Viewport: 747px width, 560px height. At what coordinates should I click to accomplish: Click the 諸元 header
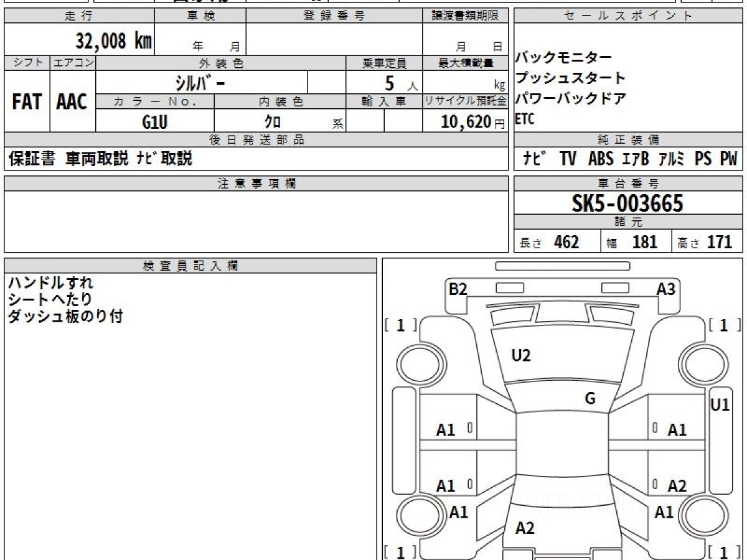click(628, 223)
